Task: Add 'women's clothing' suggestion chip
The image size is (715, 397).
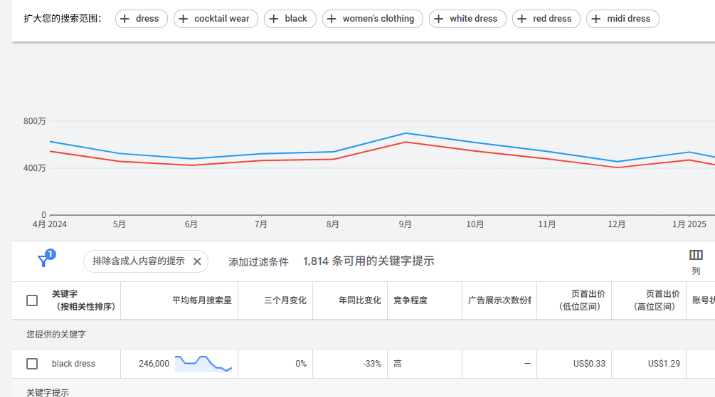Action: click(373, 19)
